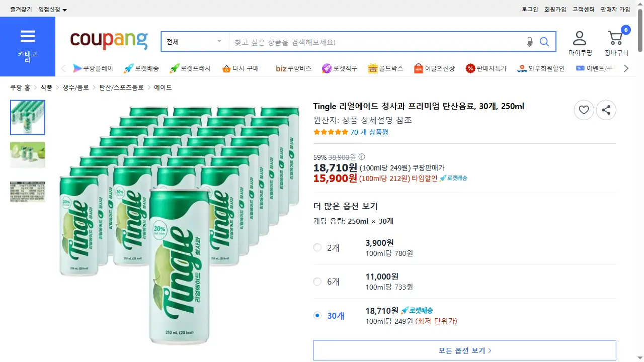The width and height of the screenshot is (644, 362).
Task: Click the main Tingle cans product image
Action: [x=179, y=225]
